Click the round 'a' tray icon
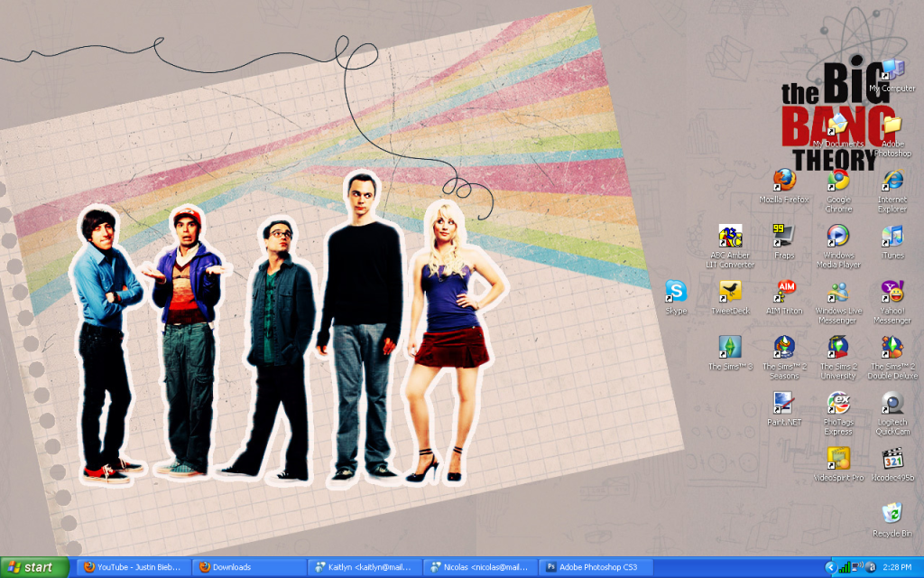Viewport: 924px width, 578px height. (871, 567)
